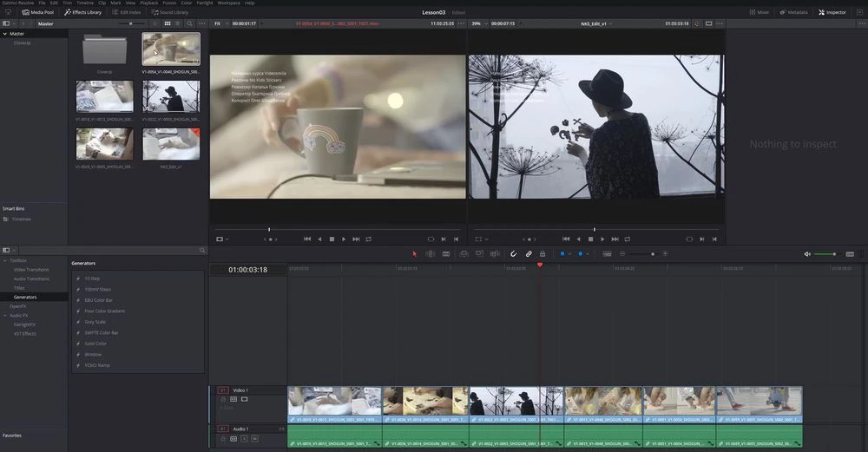This screenshot has height=452, width=868.
Task: Open the Inspector panel
Action: (x=832, y=12)
